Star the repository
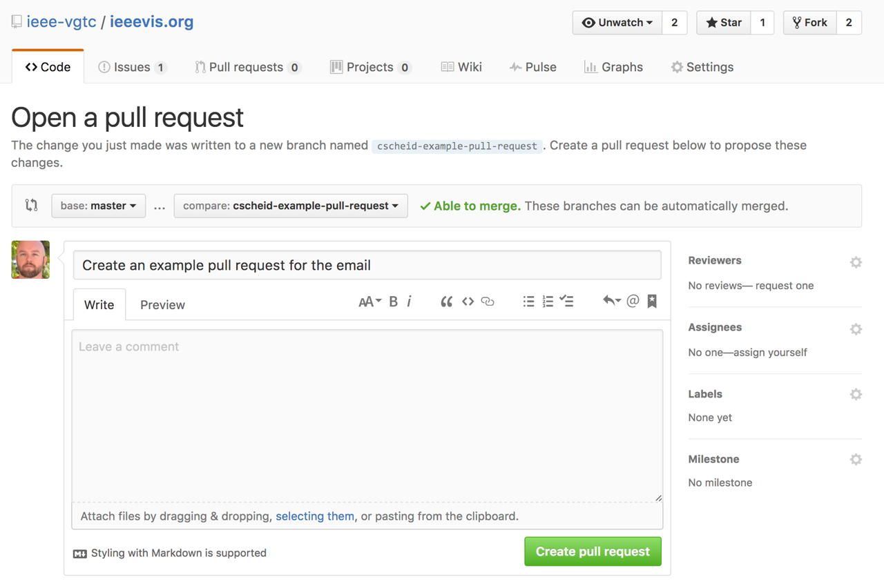 [723, 23]
